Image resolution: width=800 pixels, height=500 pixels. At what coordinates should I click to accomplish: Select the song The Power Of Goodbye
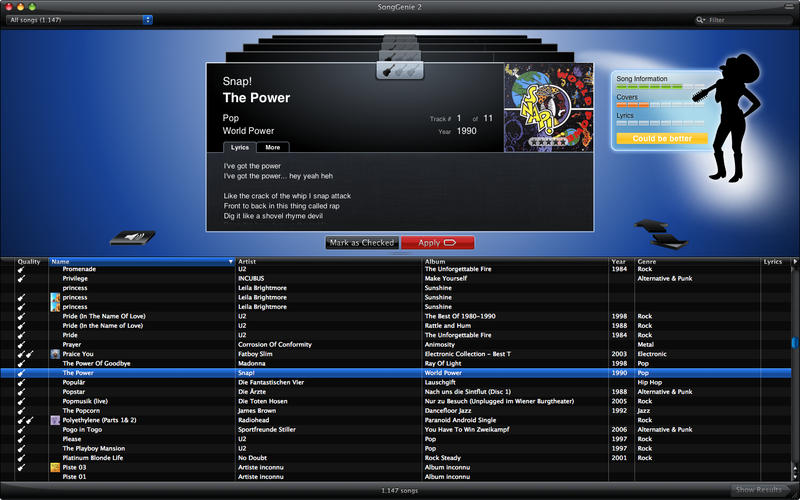[x=96, y=364]
